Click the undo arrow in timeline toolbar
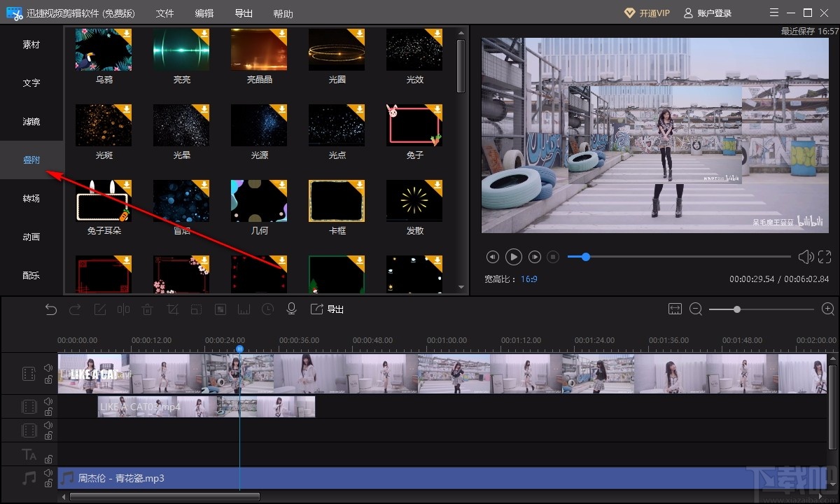Viewport: 840px width, 504px height. 51,309
